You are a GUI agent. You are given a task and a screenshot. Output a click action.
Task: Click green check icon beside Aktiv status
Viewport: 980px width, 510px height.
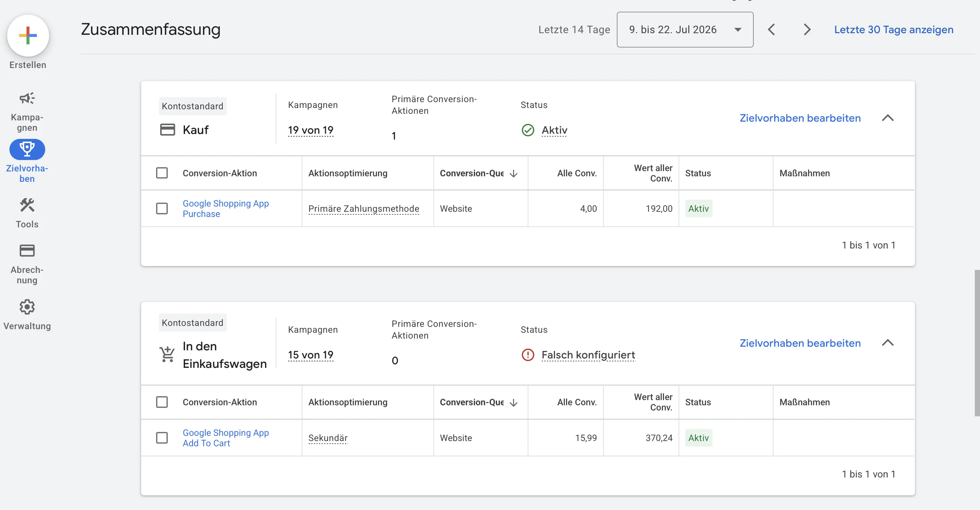pos(528,130)
